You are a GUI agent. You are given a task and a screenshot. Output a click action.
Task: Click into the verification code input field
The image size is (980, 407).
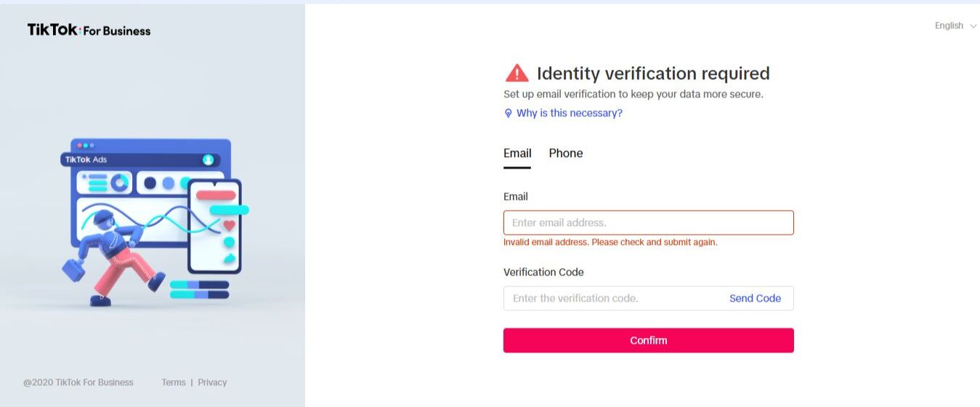click(614, 298)
